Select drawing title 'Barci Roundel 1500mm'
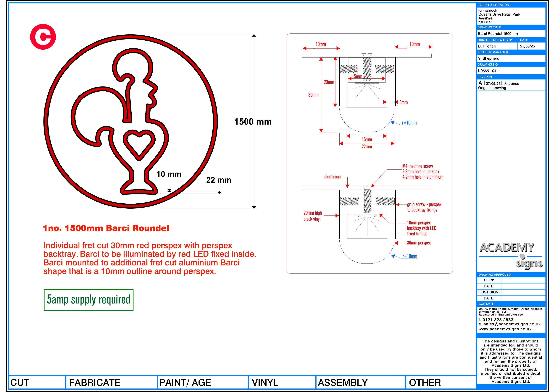The image size is (555, 392). pos(498,34)
